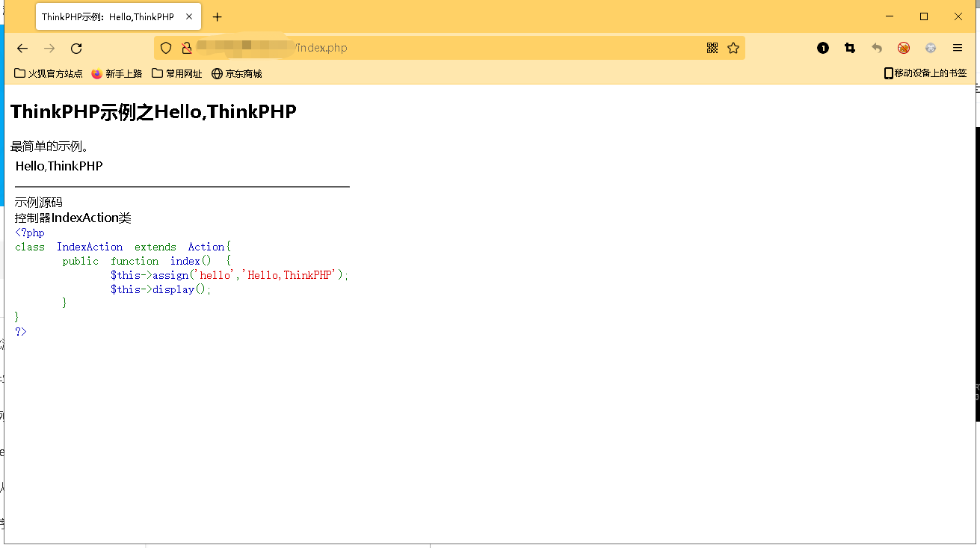Close the Firefox window
This screenshot has width=980, height=548.
958,16
